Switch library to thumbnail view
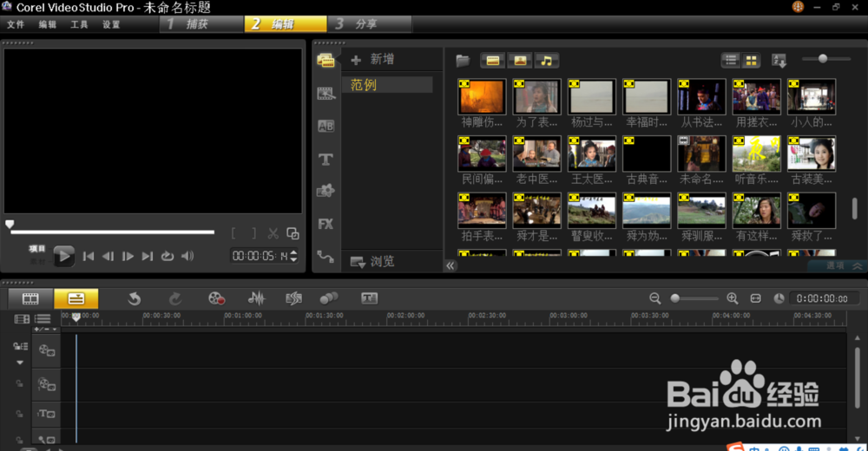 coord(751,61)
